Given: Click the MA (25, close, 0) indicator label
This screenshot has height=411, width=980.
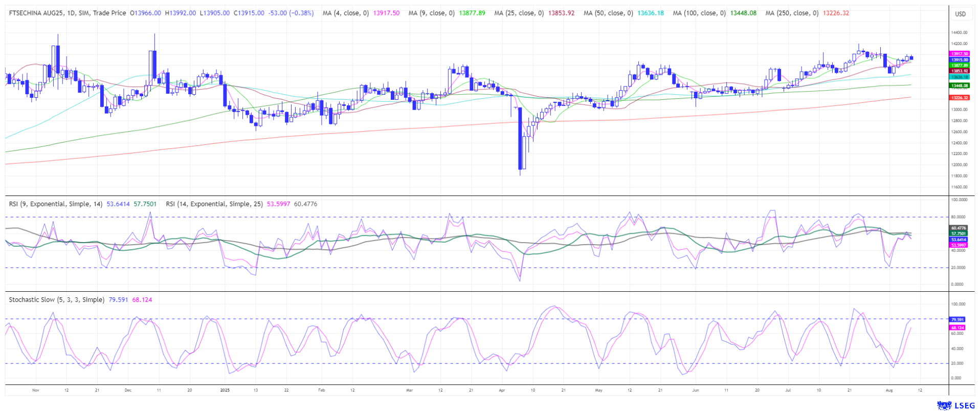Looking at the screenshot, I should (x=519, y=13).
